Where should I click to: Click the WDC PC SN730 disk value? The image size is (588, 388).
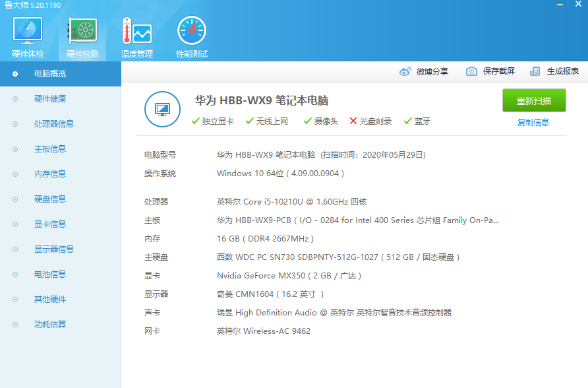click(338, 257)
